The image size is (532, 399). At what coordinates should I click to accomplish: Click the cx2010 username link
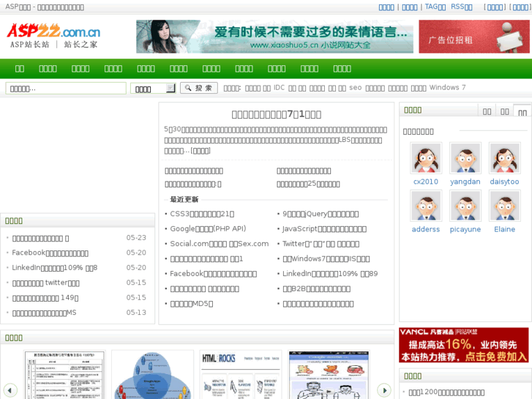coord(426,182)
